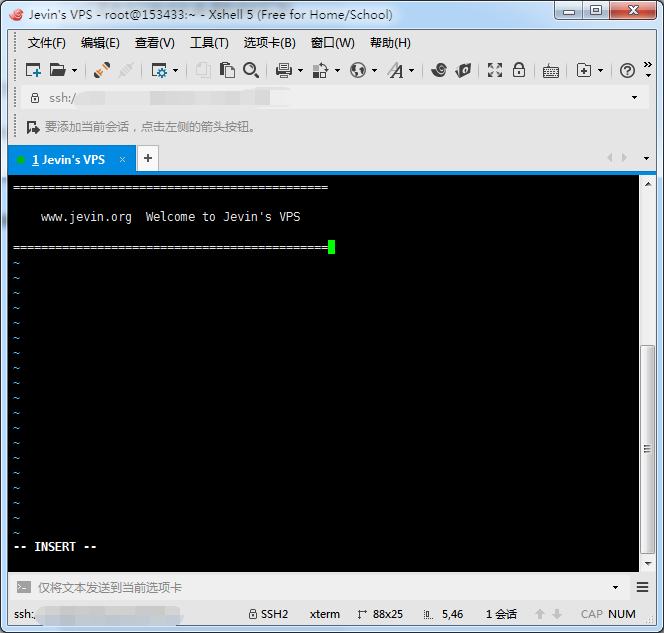The height and width of the screenshot is (633, 664).
Task: Click the SSH2 lock status indicator
Action: point(268,614)
